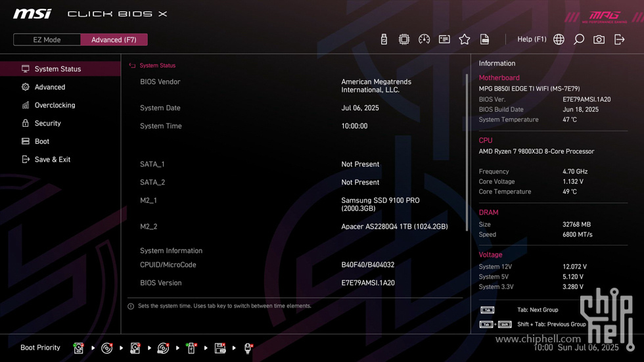Select the SATA_1 Not Present row
Viewport: 644px width, 362px height.
(295, 164)
